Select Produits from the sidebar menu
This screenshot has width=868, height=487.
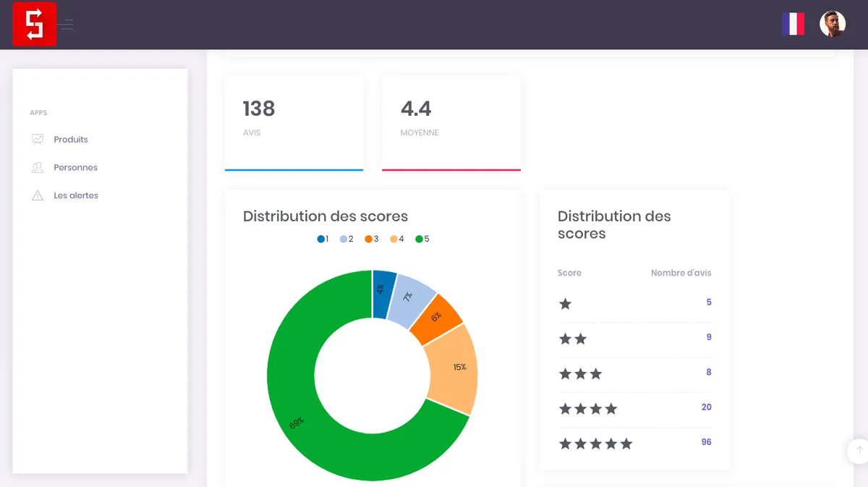click(x=70, y=139)
